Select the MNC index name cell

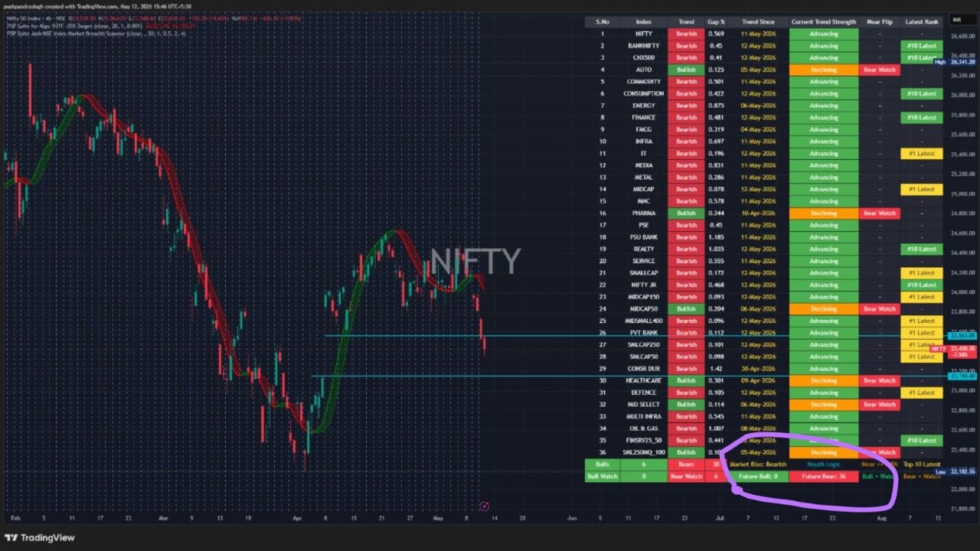(x=643, y=201)
